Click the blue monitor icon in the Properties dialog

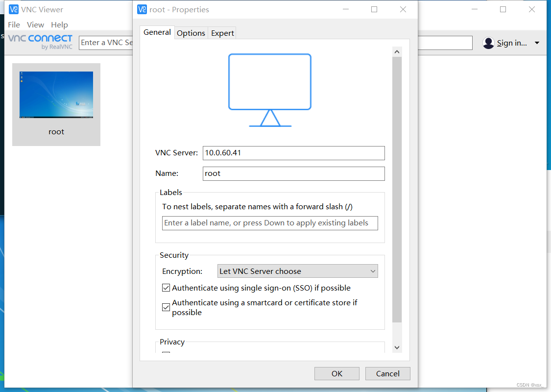click(x=270, y=90)
